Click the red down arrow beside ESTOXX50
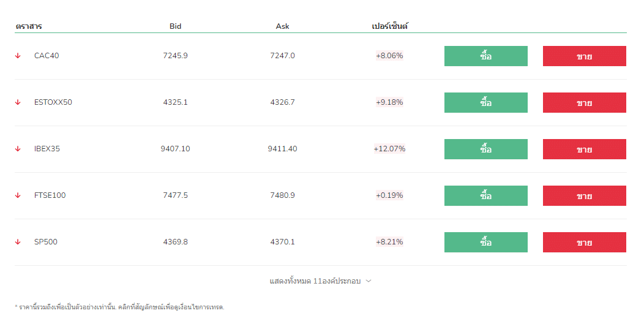 click(18, 102)
